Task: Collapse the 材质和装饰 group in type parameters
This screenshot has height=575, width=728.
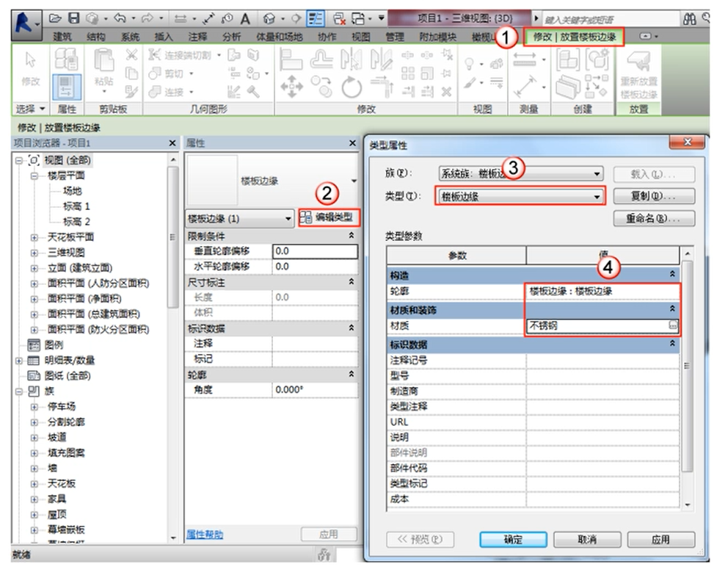Action: [x=671, y=310]
